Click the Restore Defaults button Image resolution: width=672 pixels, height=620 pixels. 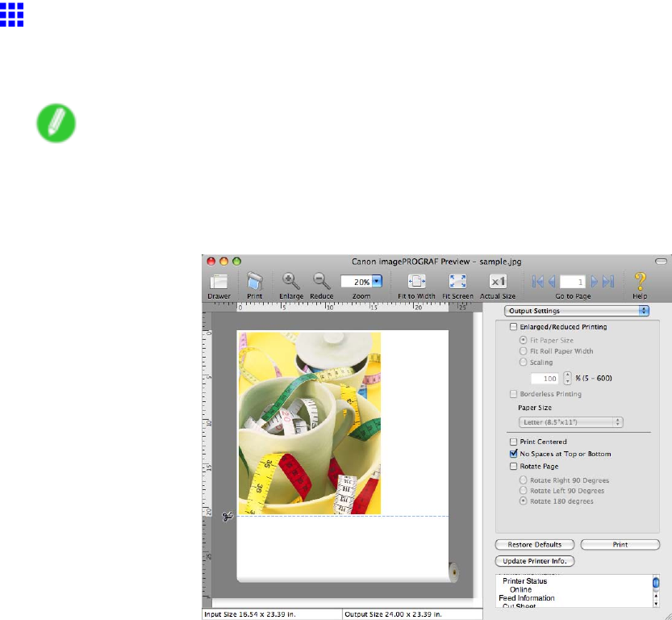[534, 545]
